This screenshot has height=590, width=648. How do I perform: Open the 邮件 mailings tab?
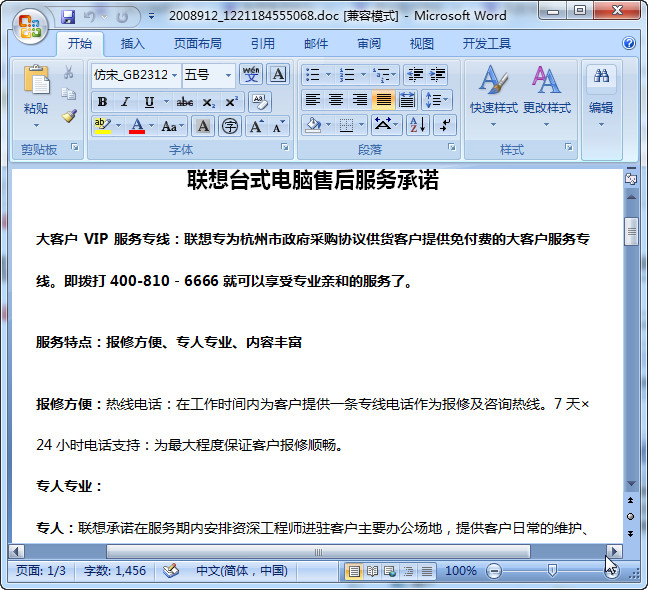click(x=316, y=43)
